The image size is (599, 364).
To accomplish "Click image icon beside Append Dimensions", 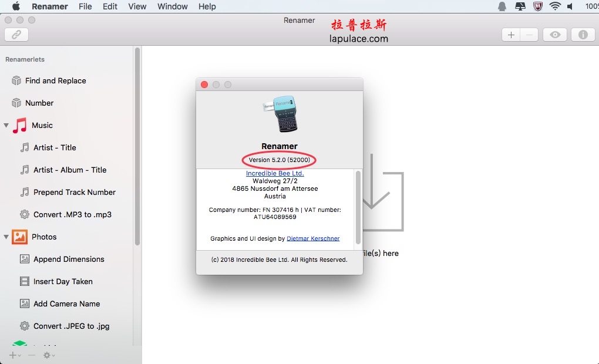I will (x=25, y=259).
